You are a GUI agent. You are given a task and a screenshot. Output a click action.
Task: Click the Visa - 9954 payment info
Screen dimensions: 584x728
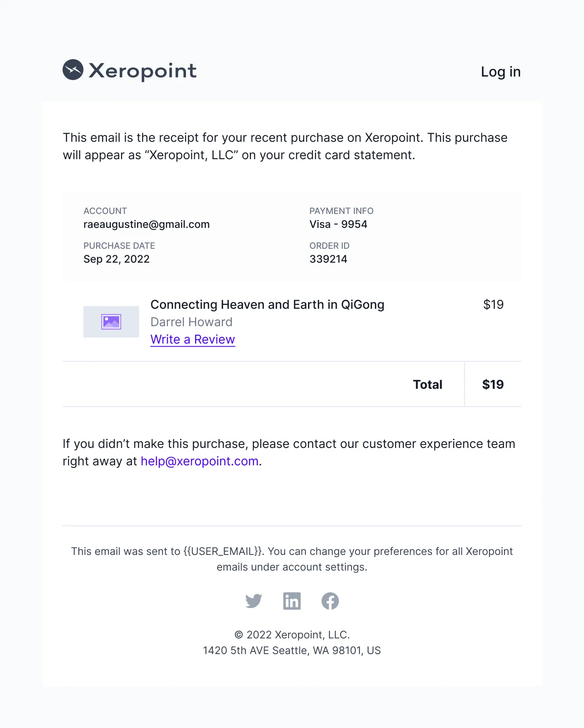(x=338, y=224)
